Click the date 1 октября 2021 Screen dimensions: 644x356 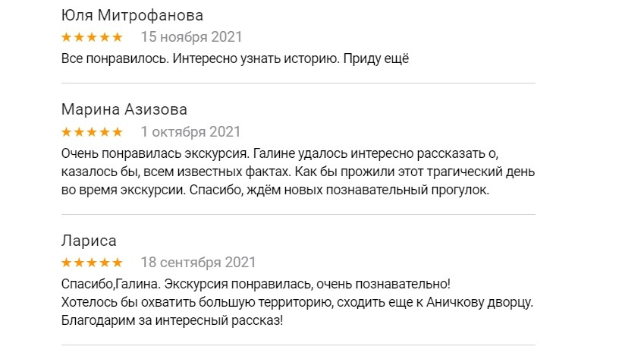(x=190, y=131)
